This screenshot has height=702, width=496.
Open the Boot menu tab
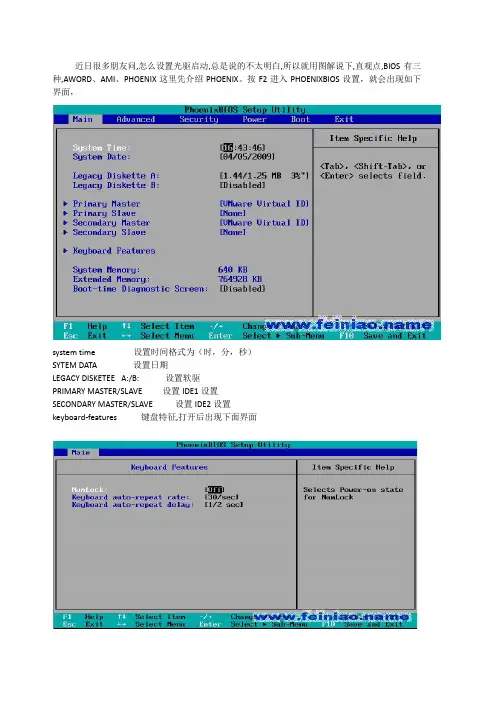300,120
